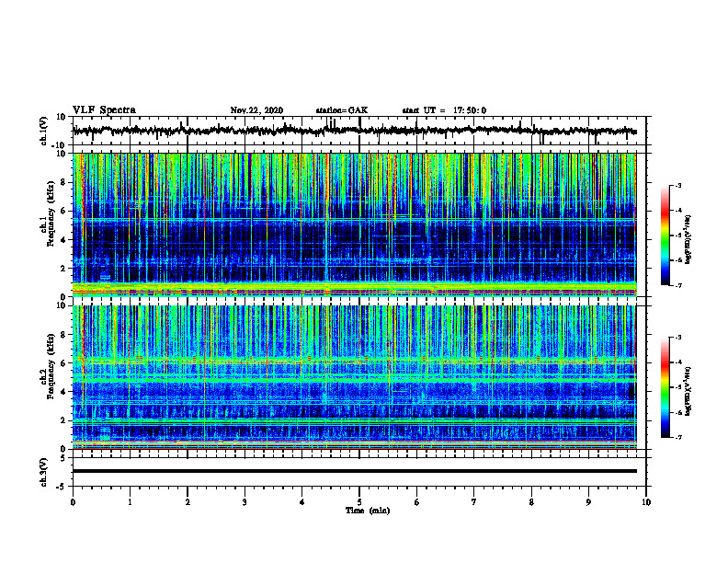Viewport: 728px width, 563px height.
Task: Click the "2" kHz tick on ch.1 spectrogram
Action: click(x=64, y=269)
